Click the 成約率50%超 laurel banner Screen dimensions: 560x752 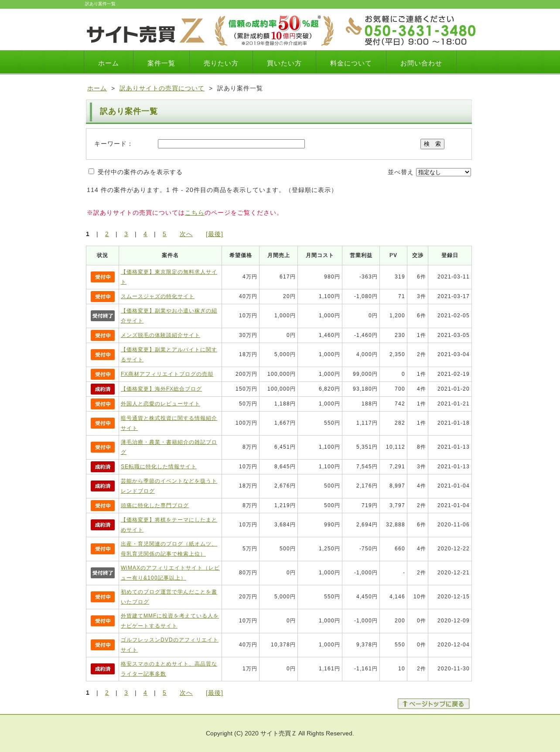(x=274, y=31)
